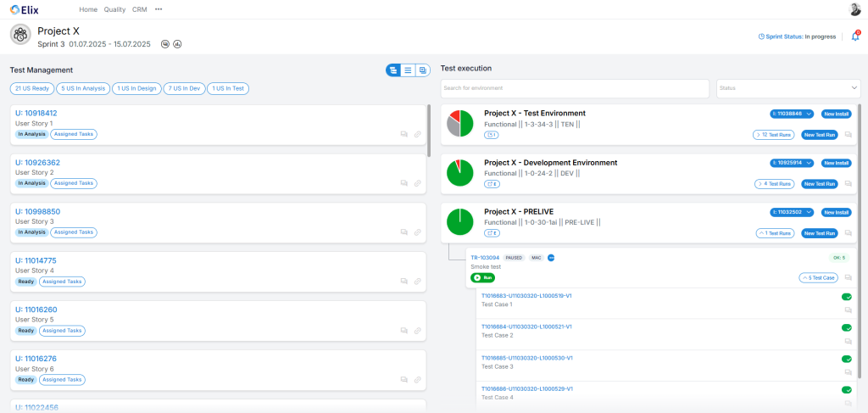Filter by 7 US In Dev chip

pyautogui.click(x=184, y=88)
